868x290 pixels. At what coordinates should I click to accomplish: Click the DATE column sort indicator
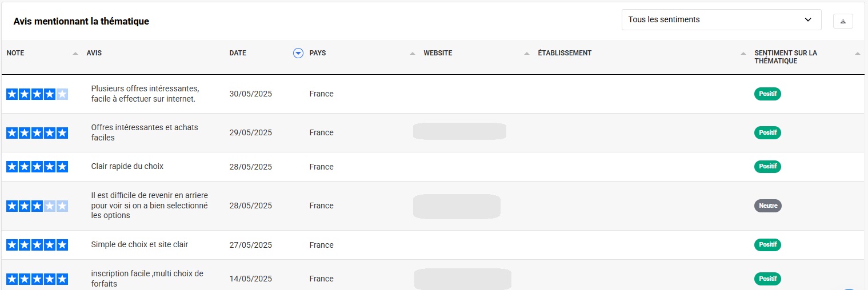[298, 53]
